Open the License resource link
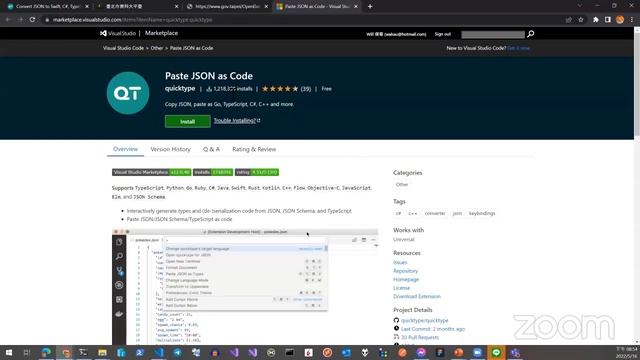 (x=401, y=288)
